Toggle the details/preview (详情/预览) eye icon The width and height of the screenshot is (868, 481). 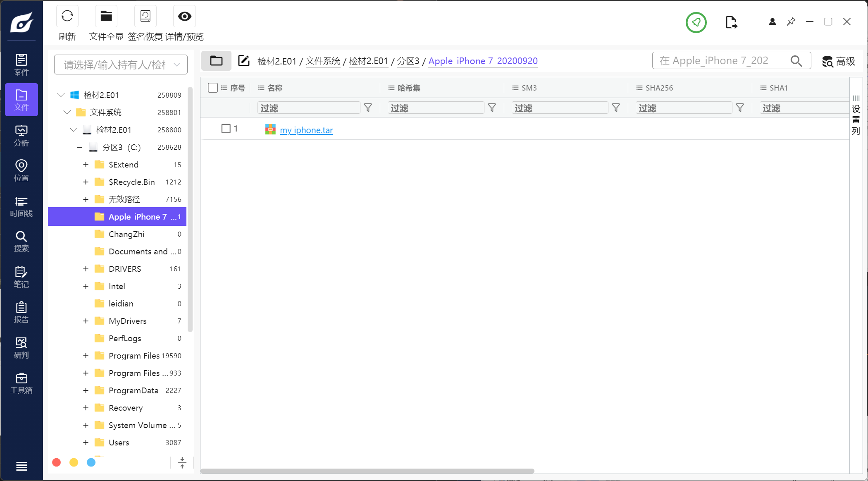tap(184, 17)
